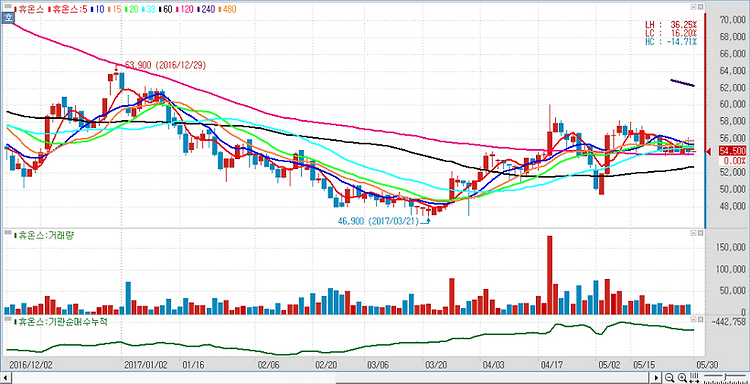
Task: Click the 03/06 date axis label
Action: pos(379,365)
